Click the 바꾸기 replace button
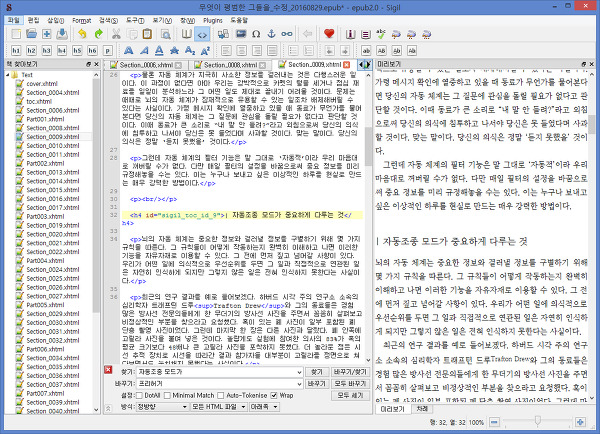Screen dimensions: 600x434 [316, 383]
